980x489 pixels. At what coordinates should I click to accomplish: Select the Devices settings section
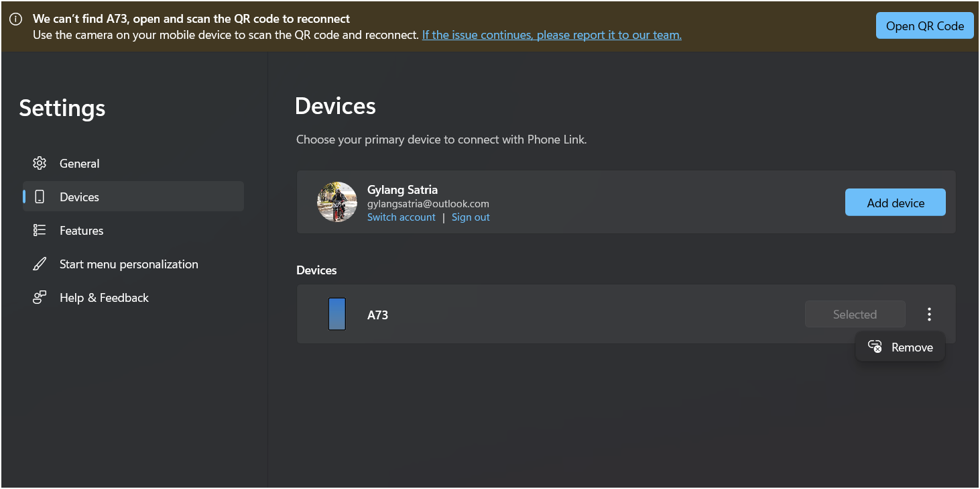[x=133, y=197]
